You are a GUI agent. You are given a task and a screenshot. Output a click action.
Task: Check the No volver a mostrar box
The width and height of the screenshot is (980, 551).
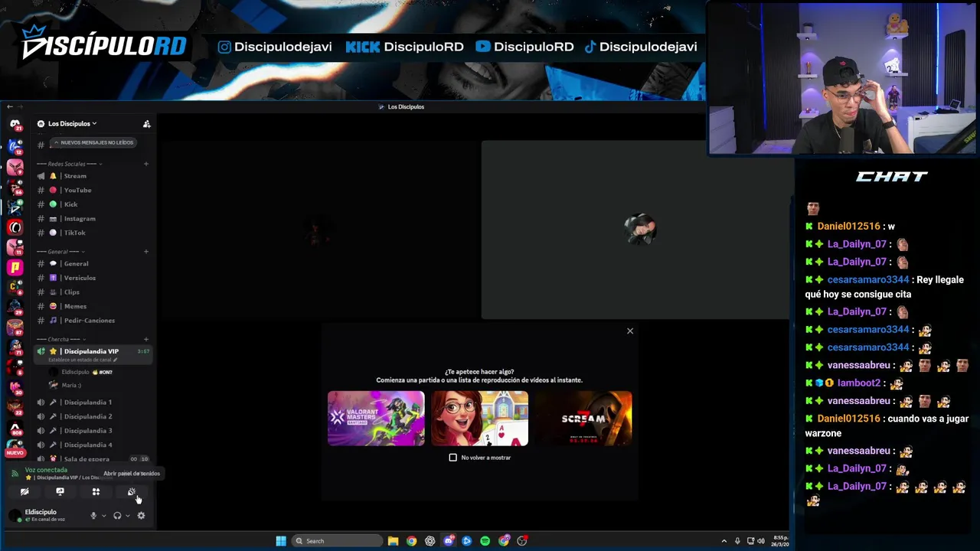452,458
